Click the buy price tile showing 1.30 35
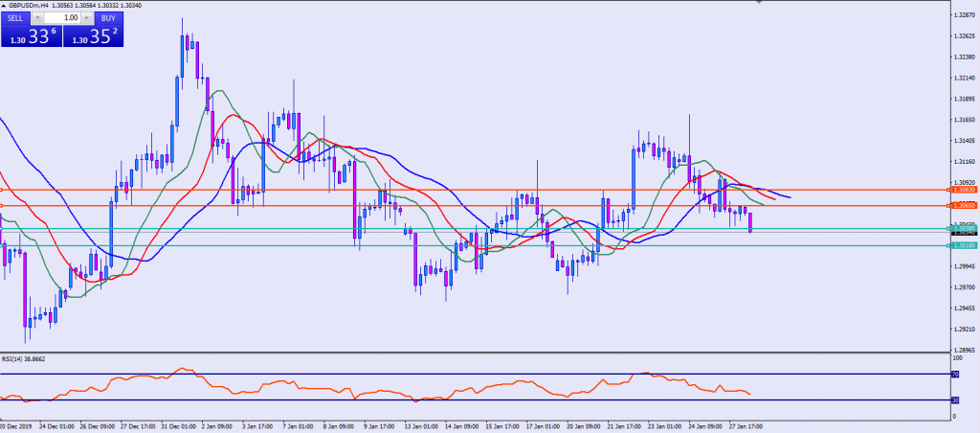This screenshot has width=980, height=433. point(94,37)
